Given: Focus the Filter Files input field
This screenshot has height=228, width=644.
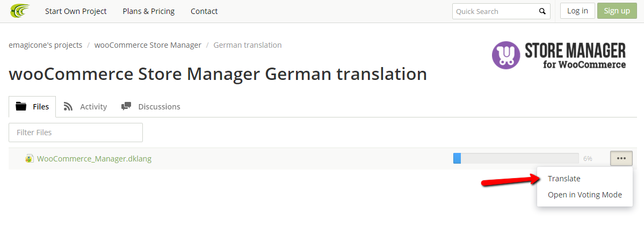Looking at the screenshot, I should point(76,133).
